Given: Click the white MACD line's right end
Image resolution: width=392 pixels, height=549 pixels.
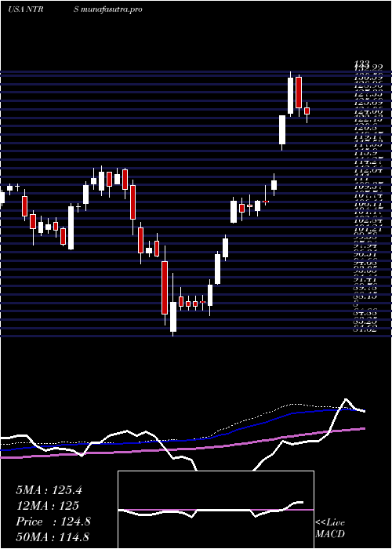Looking at the screenshot, I should point(302,503).
